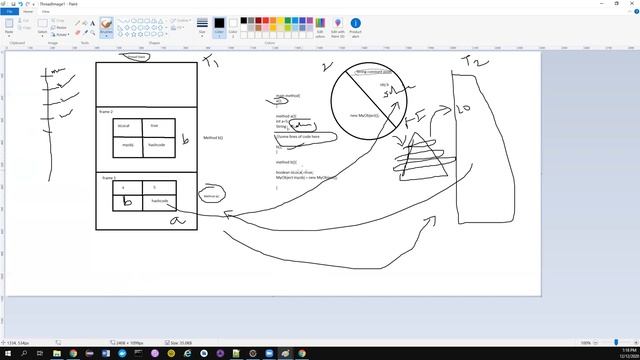This screenshot has width=640, height=360.
Task: Click Edit with Paint 3D
Action: tap(338, 27)
